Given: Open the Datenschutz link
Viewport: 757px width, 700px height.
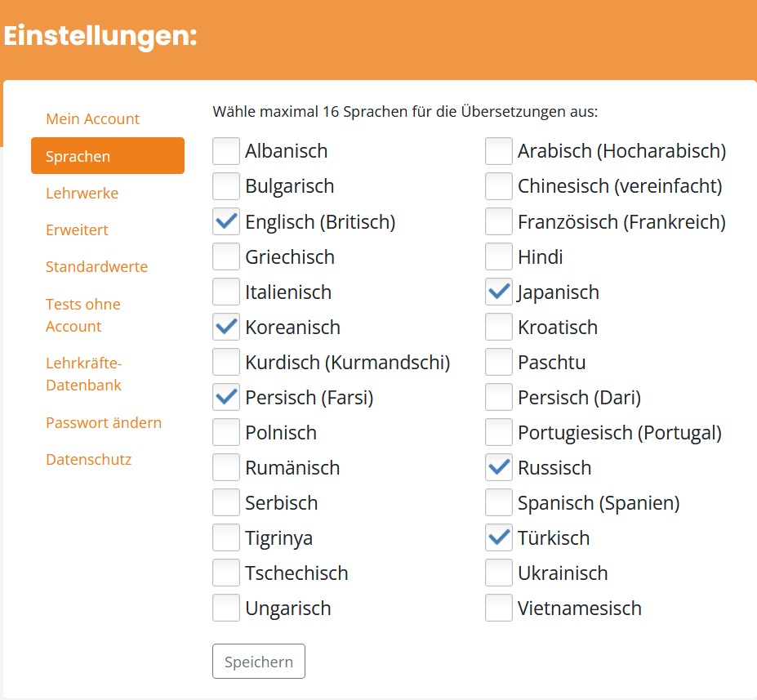Looking at the screenshot, I should pyautogui.click(x=89, y=459).
